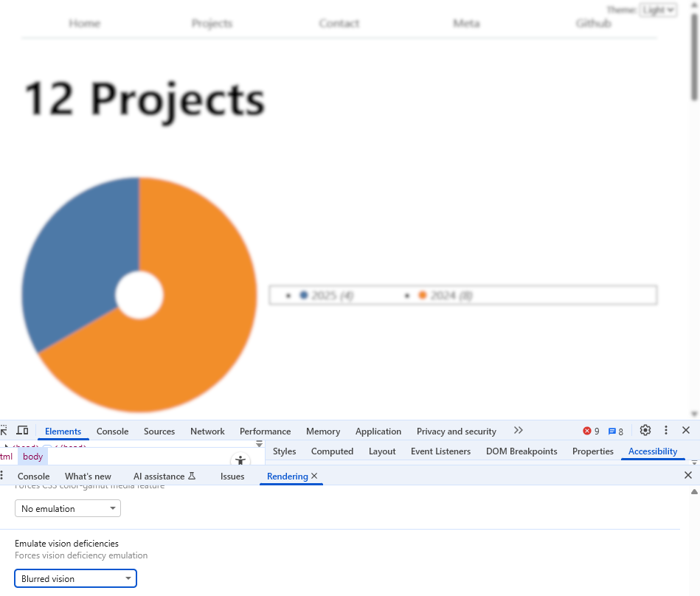Close the bottom drawer panel
Image resolution: width=700 pixels, height=596 pixels.
(688, 476)
